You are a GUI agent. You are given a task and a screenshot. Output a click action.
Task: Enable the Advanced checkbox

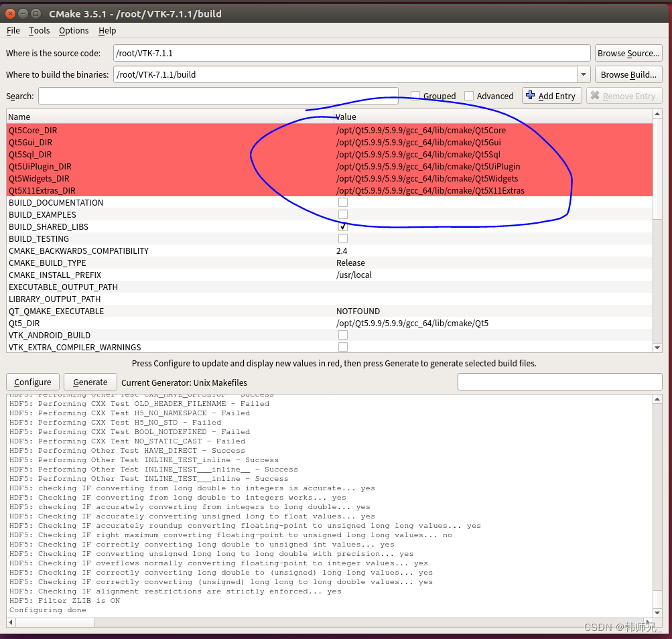click(469, 95)
